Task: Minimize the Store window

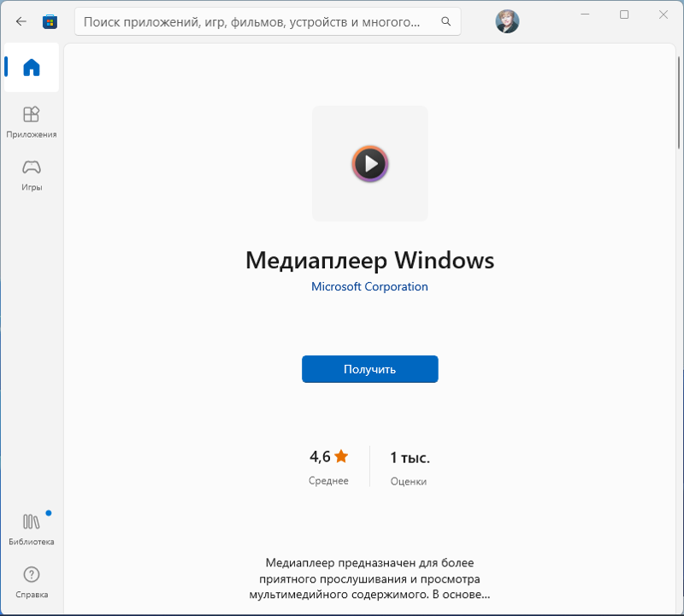Action: [585, 15]
